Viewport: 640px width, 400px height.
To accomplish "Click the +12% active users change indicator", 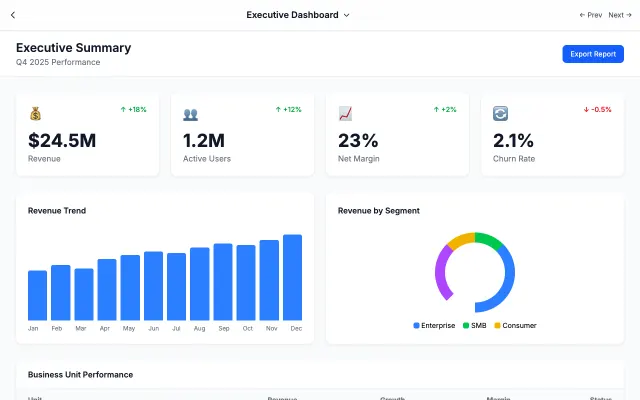I will [x=289, y=109].
